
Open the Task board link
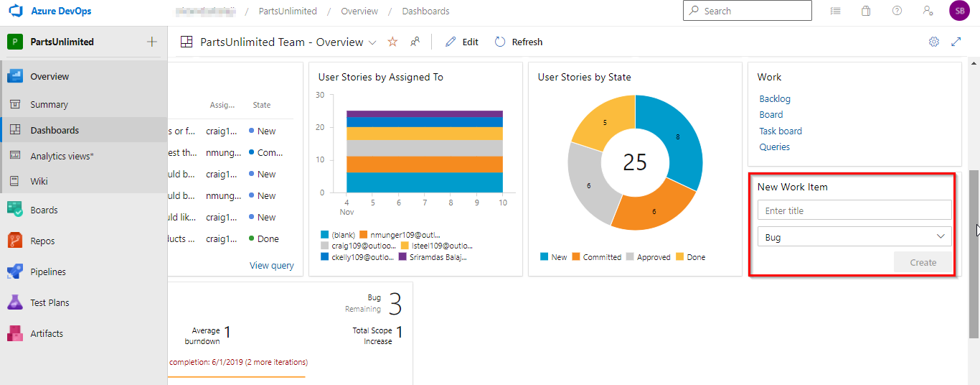pos(781,131)
